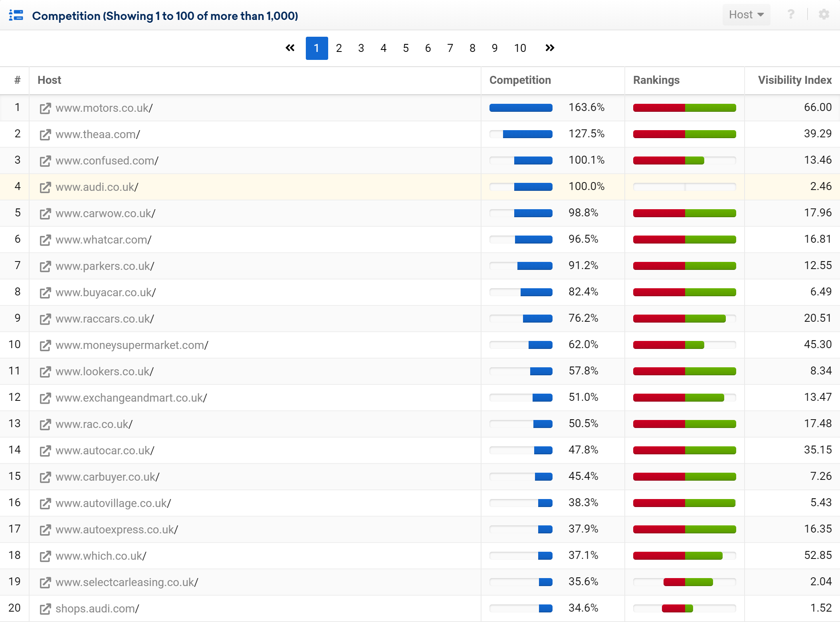Click the 45.30 visibility index value
This screenshot has width=840, height=622.
pos(818,345)
